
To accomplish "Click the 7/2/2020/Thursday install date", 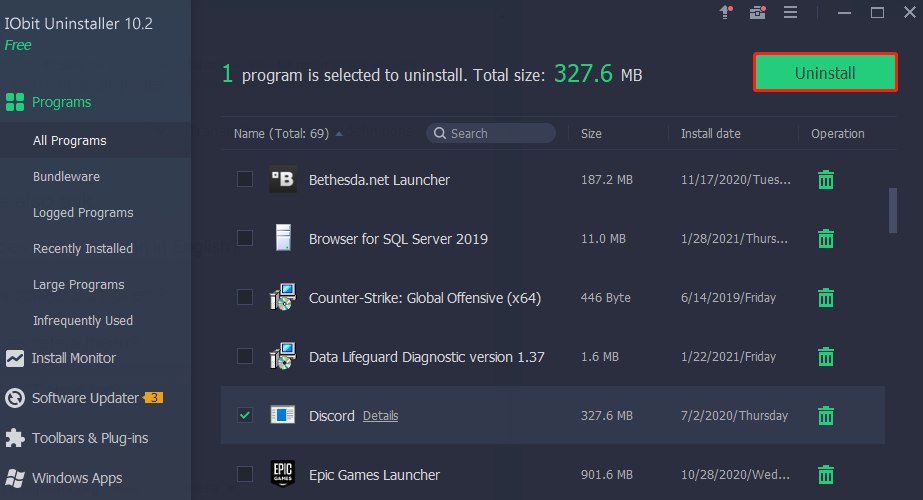I will pos(734,415).
